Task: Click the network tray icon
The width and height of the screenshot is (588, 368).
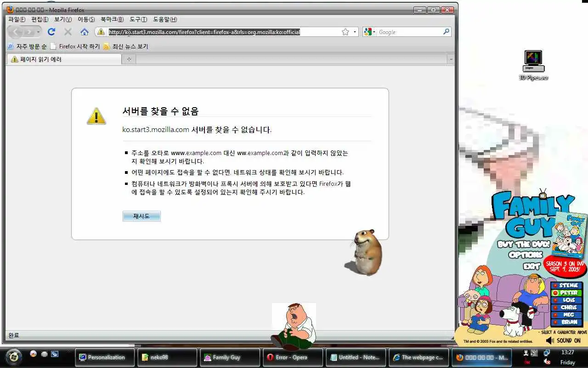Action: tap(547, 353)
